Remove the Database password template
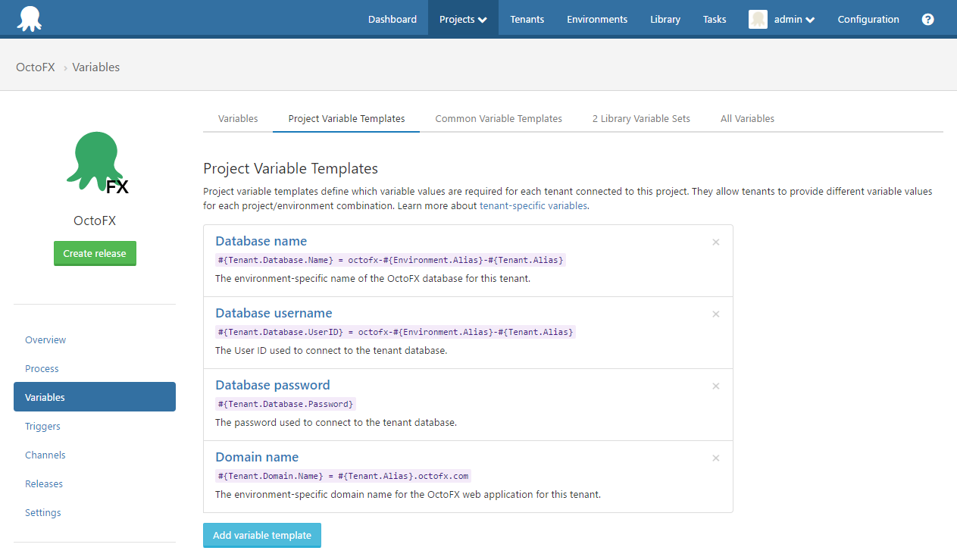The height and width of the screenshot is (560, 957). click(715, 386)
